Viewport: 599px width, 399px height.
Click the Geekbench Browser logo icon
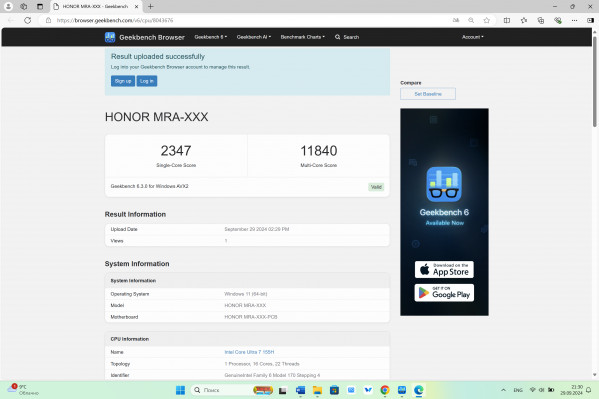coord(110,37)
